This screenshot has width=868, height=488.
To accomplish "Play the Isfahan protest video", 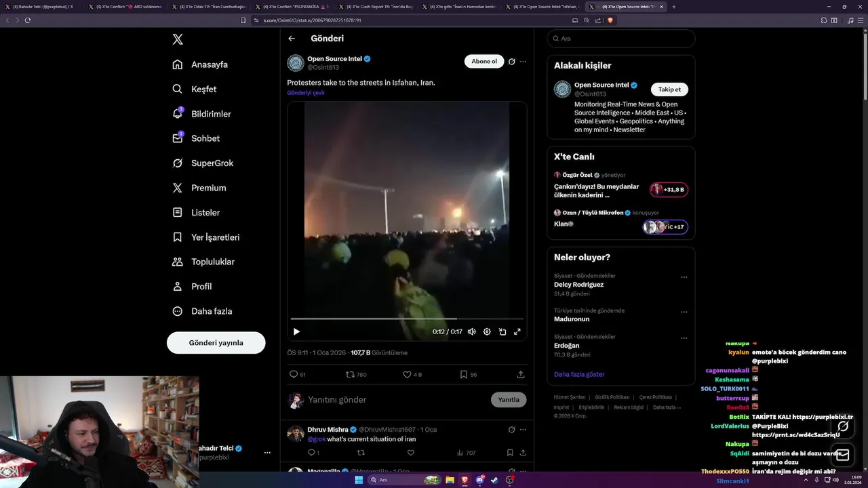I will [296, 331].
